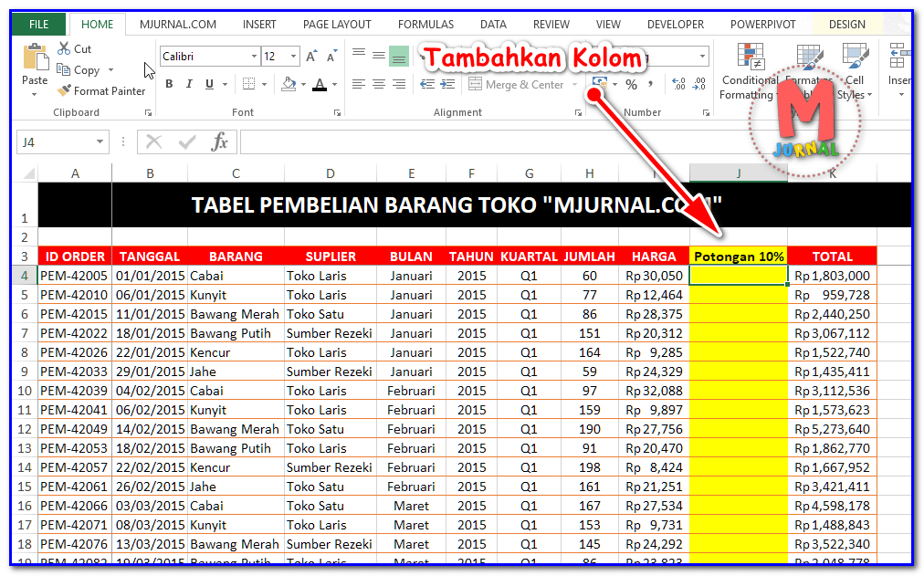Screen dimensions: 924x576
Task: Toggle bottom vertical alignment
Action: (399, 57)
